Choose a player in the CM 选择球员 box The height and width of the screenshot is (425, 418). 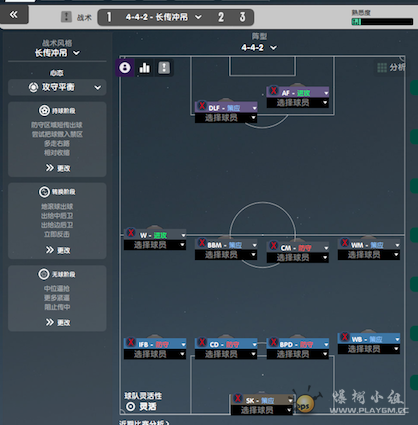pos(298,257)
